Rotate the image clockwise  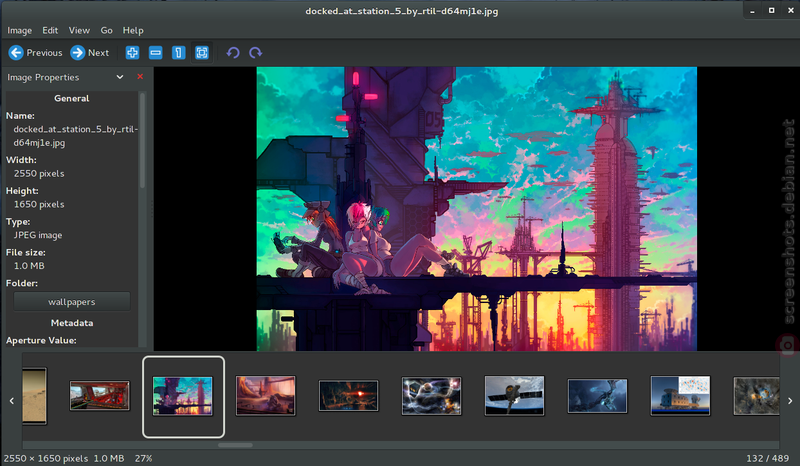click(x=256, y=53)
